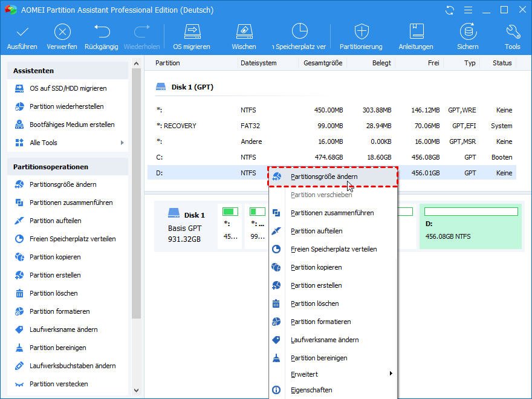532x399 pixels.
Task: Click the Verwerfen discard icon
Action: tap(62, 32)
